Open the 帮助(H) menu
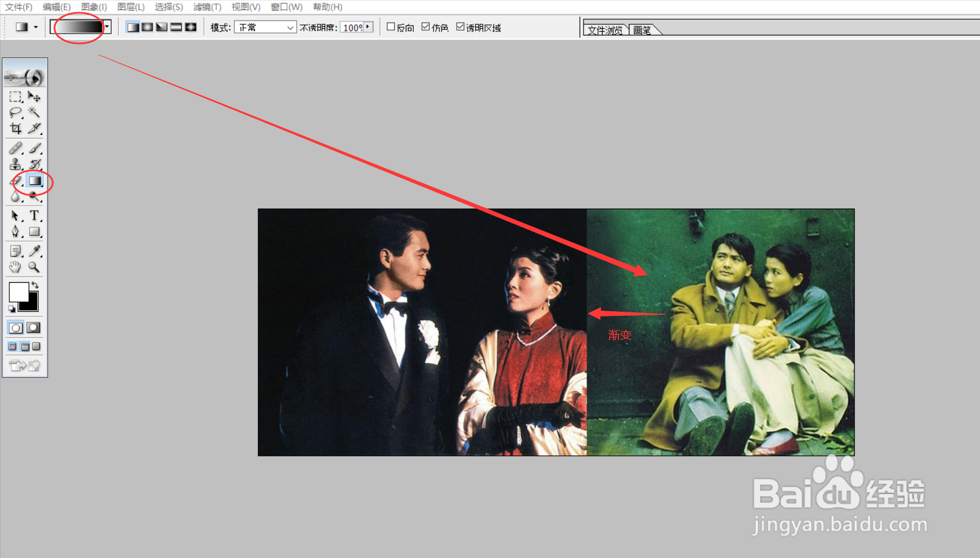This screenshot has height=558, width=980. 327,7
